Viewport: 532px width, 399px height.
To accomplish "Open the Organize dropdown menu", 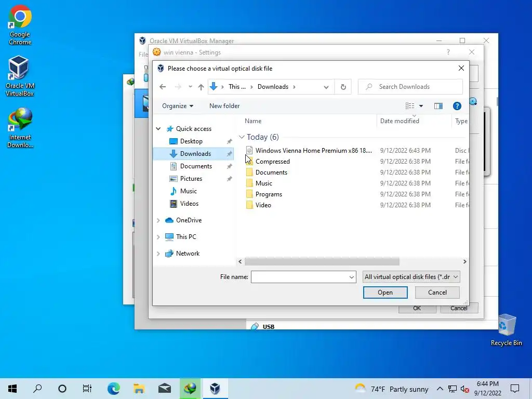I will pos(178,106).
